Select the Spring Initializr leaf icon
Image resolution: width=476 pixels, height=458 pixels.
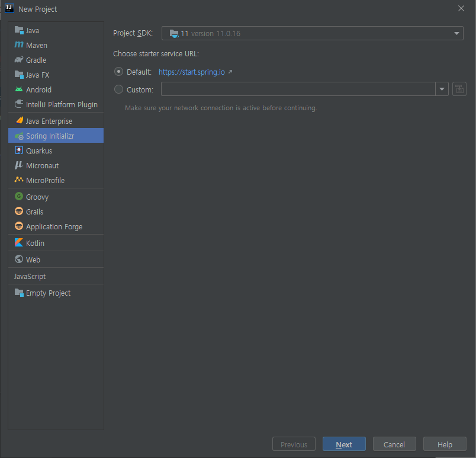(19, 136)
